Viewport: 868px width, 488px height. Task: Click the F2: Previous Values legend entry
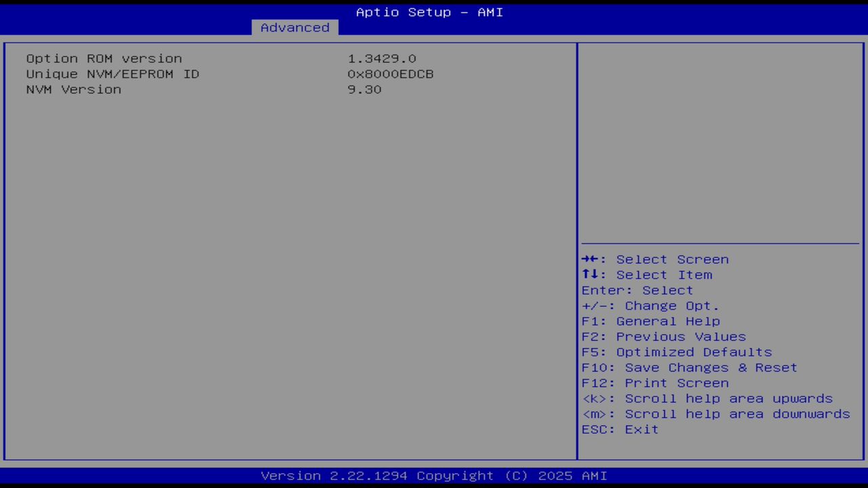click(663, 336)
